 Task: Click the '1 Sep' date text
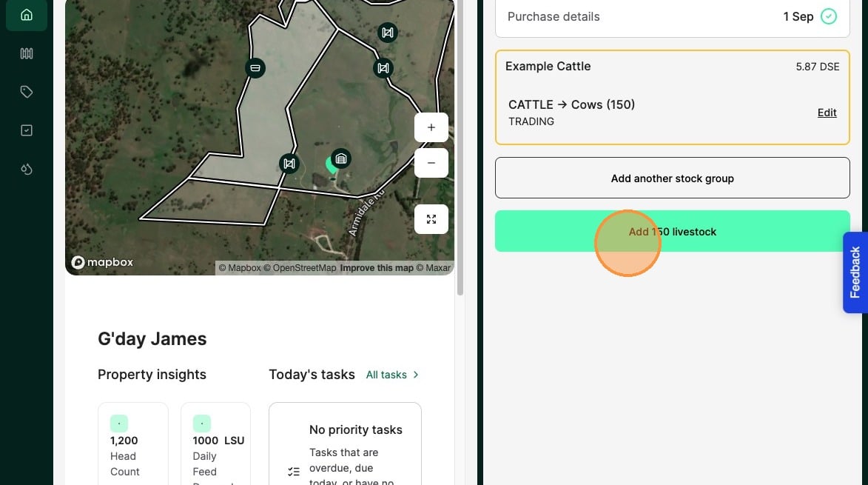798,16
